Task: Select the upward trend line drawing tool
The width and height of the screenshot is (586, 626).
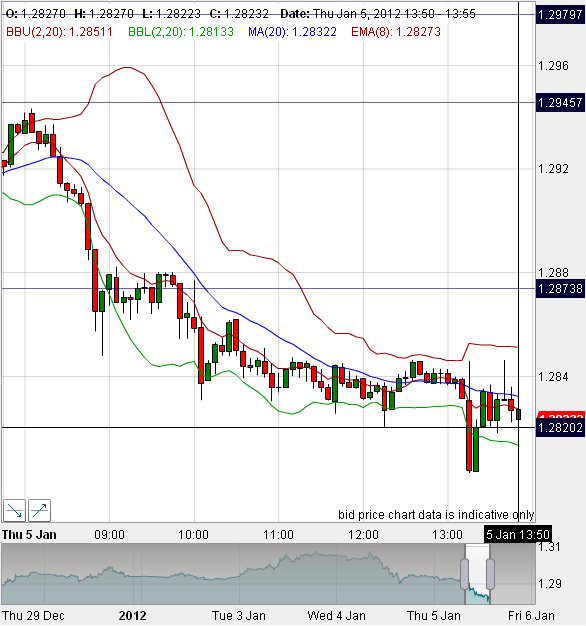Action: pos(39,510)
